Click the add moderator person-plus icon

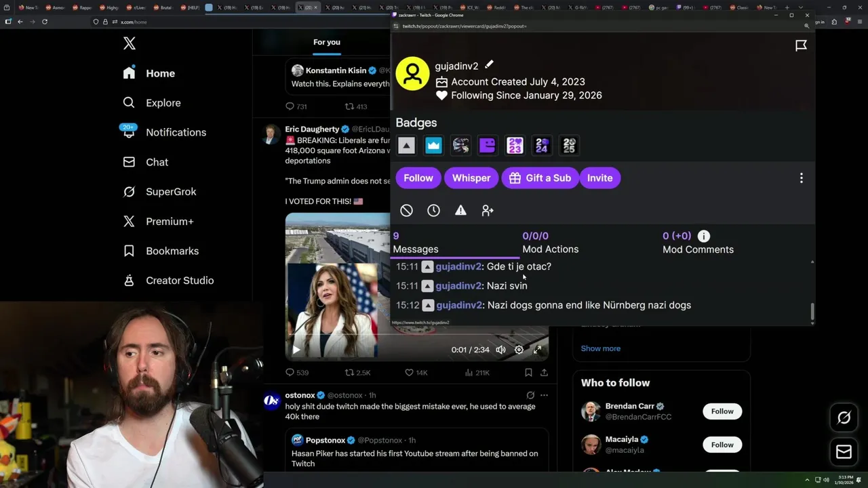pyautogui.click(x=488, y=211)
